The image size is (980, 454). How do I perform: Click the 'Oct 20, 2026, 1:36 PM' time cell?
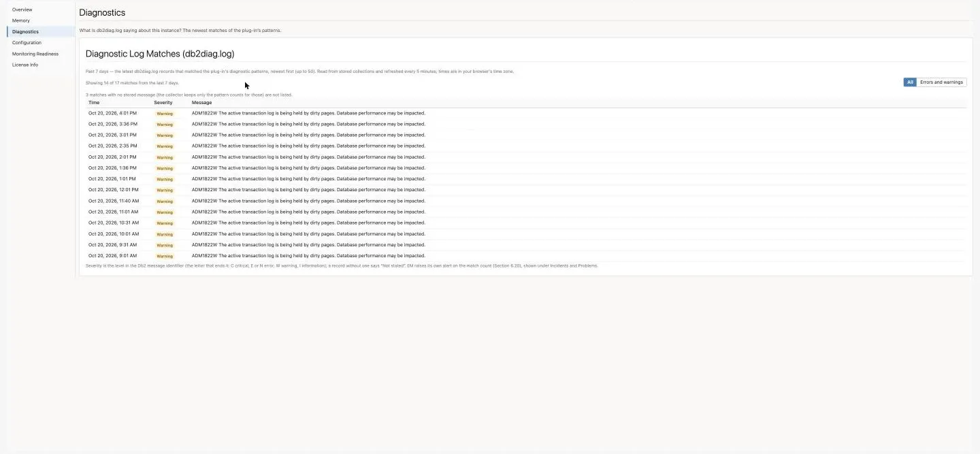coord(112,167)
